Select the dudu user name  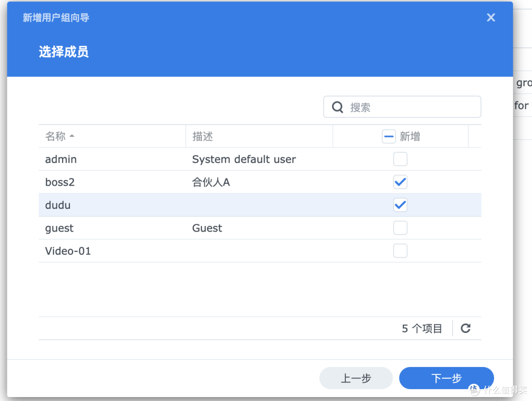[x=58, y=205]
